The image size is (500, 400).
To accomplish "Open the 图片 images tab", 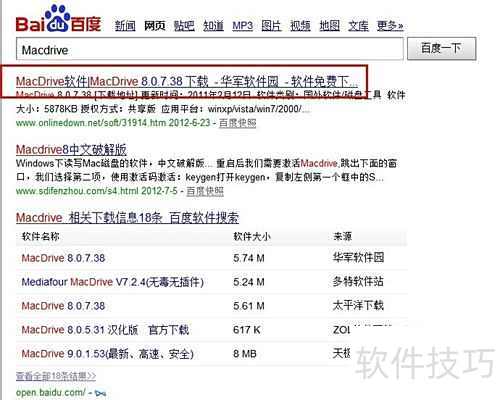I will (271, 25).
